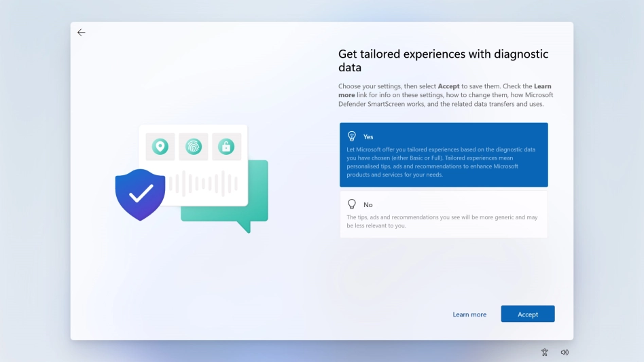The height and width of the screenshot is (362, 644).
Task: Click the blue shield checkmark graphic
Action: (x=140, y=194)
